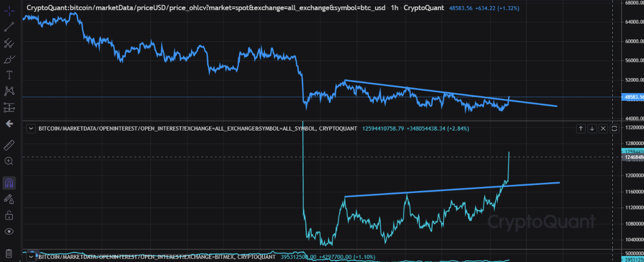Open the pitchfork drawing tools
This screenshot has height=262, width=644.
click(x=9, y=43)
